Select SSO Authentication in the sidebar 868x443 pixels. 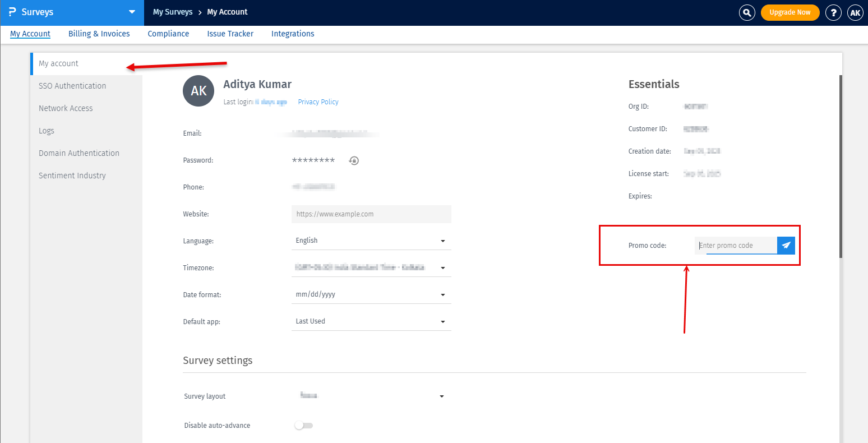point(72,86)
